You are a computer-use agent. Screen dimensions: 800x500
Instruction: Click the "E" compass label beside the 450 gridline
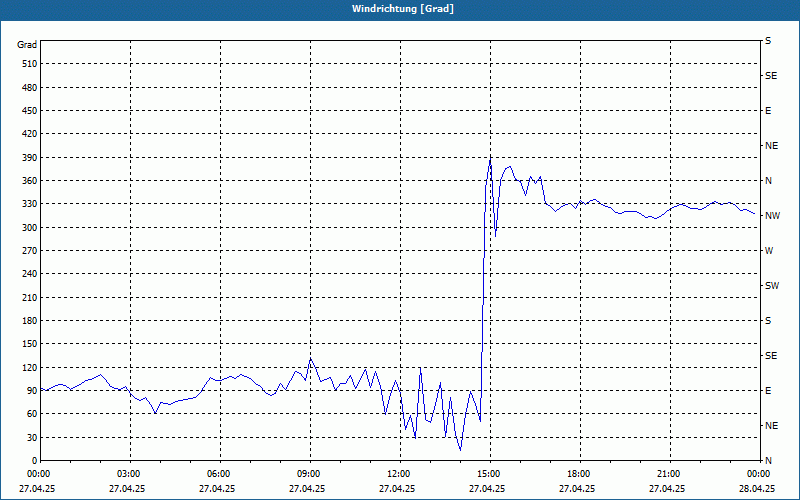768,111
